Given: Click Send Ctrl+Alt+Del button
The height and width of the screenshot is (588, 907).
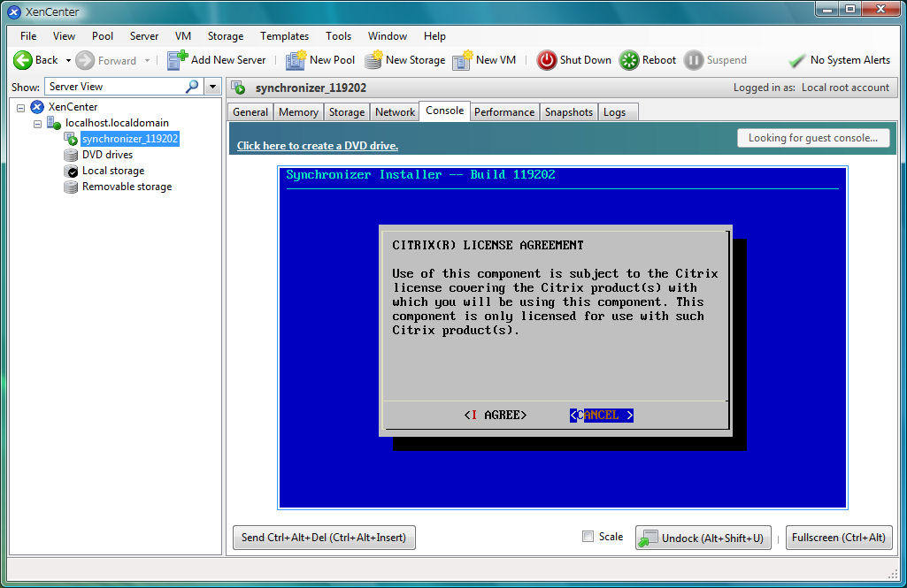Looking at the screenshot, I should 324,537.
